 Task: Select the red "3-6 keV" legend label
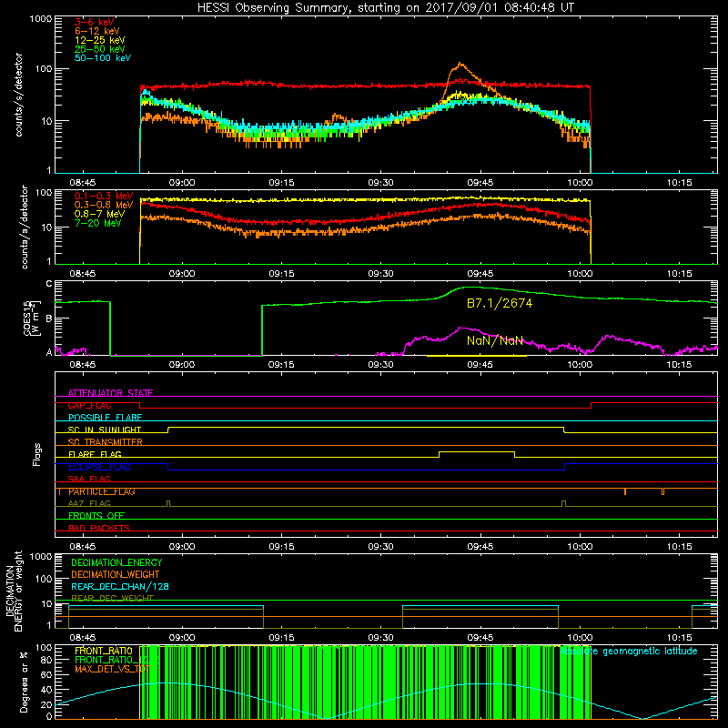pos(95,22)
